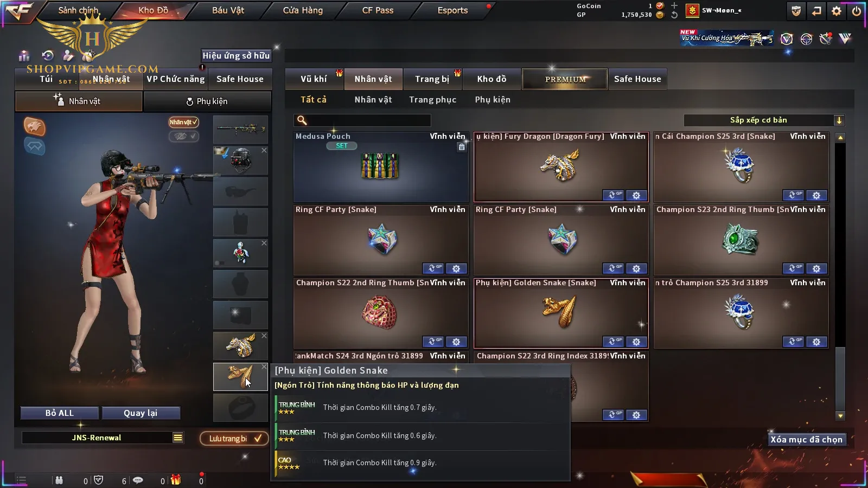Confirm Lưu trang bị checkmark button
Screen dimensions: 868x488
pos(234,438)
